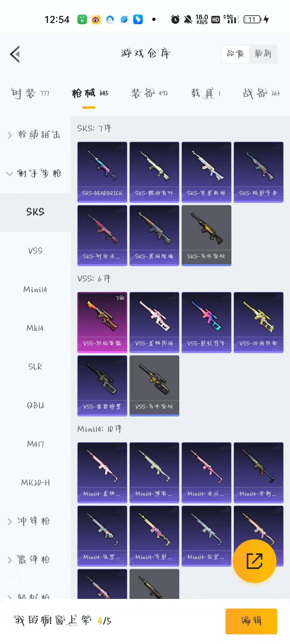
Task: Select the SKS-BEARBRICK skin thumbnail
Action: click(x=102, y=172)
